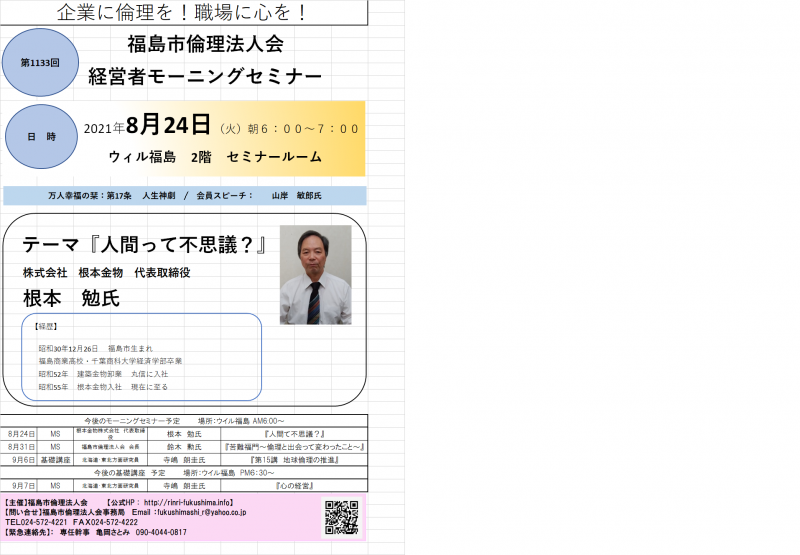The height and width of the screenshot is (555, 800).
Task: Click the 昭和52年 career history line
Action: coord(104,374)
